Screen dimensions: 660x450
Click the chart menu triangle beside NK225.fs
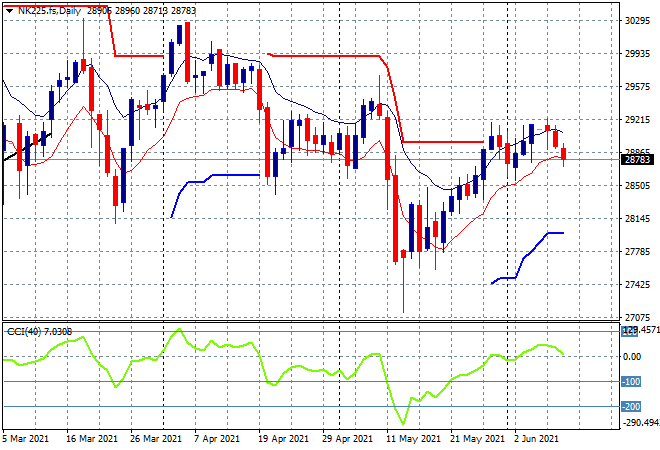pyautogui.click(x=9, y=11)
